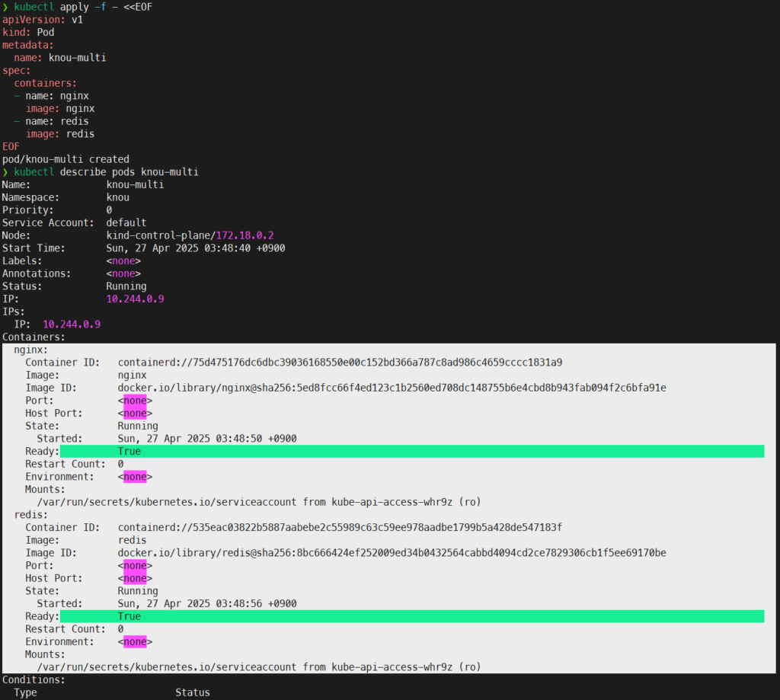780x700 pixels.
Task: Click nginx Started time 03:48:50
Action: pos(207,438)
